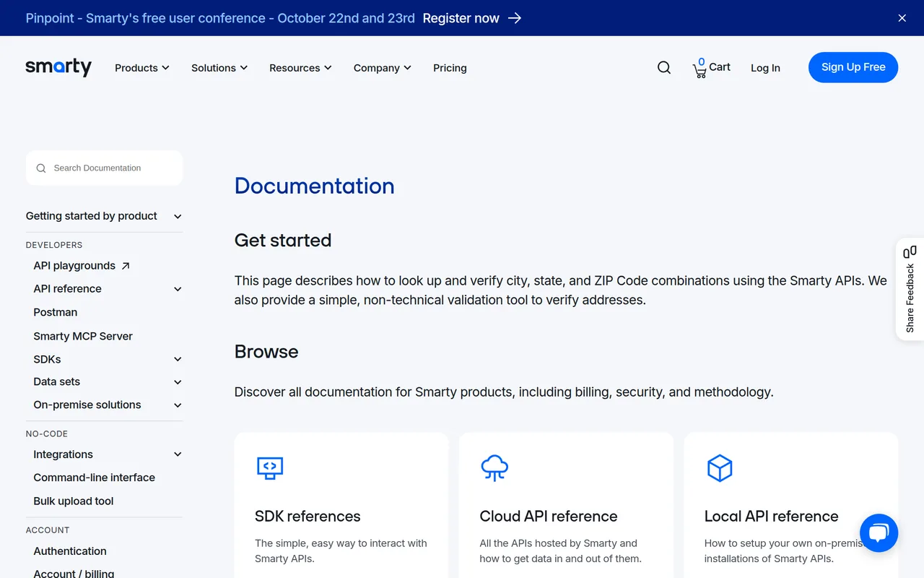Click the Share Feedback side tab
Viewport: 924px width, 578px height.
click(910, 289)
